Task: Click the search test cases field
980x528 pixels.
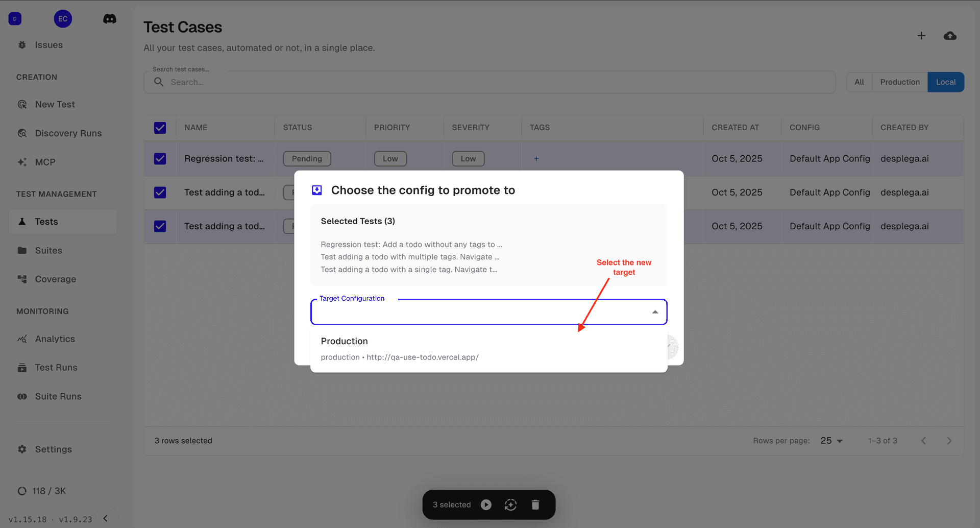Action: pyautogui.click(x=489, y=82)
